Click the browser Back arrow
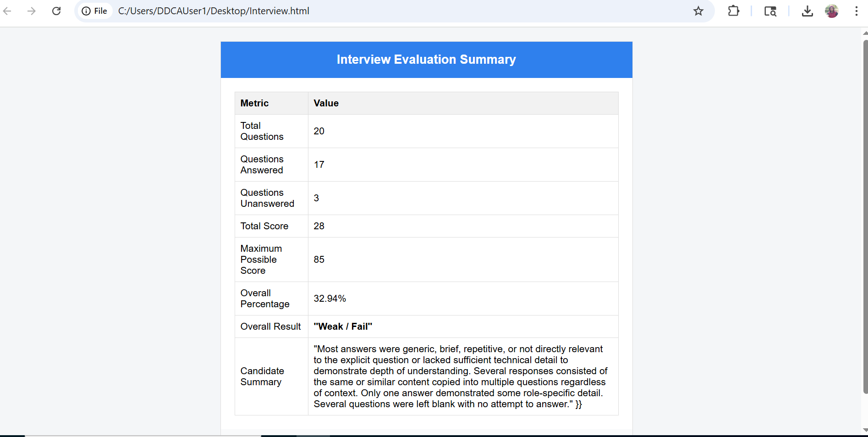Screen dimensions: 868x437 point(7,11)
